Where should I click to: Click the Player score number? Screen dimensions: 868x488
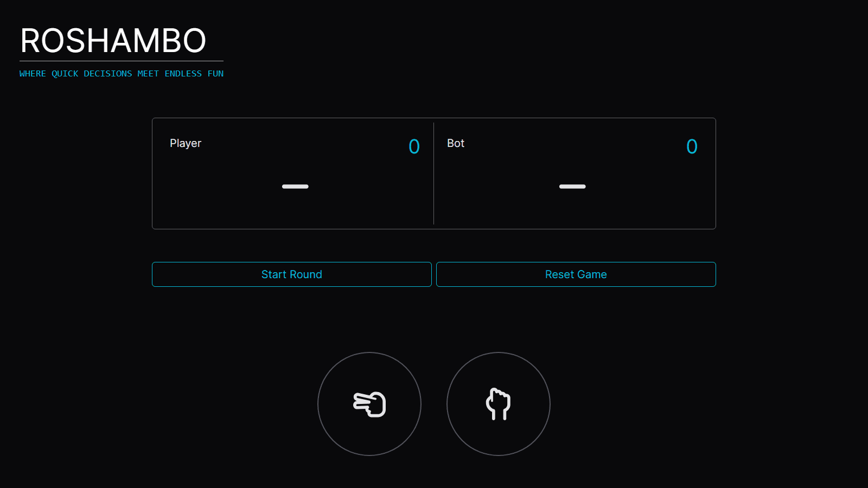pyautogui.click(x=414, y=146)
